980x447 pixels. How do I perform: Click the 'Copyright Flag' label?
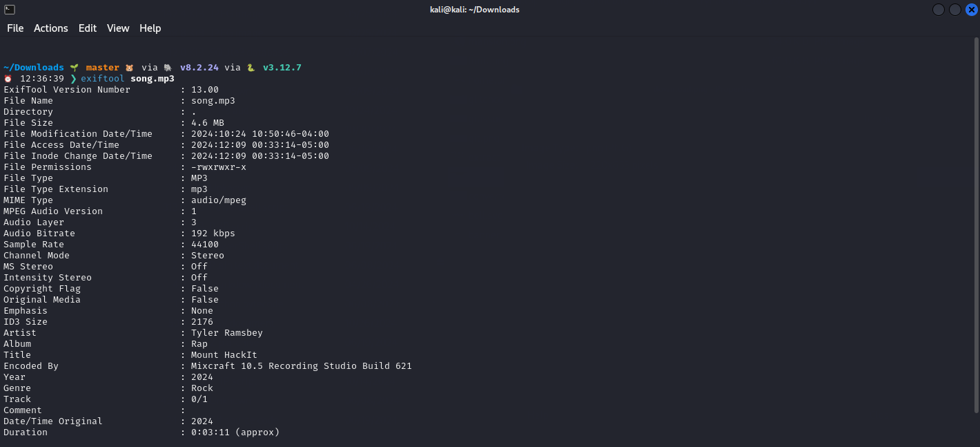[x=42, y=289]
